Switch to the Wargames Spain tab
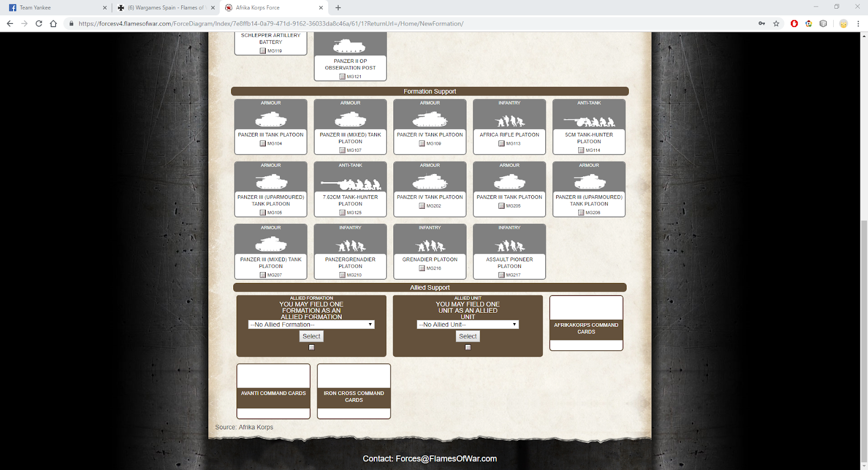This screenshot has width=868, height=470. [x=165, y=8]
